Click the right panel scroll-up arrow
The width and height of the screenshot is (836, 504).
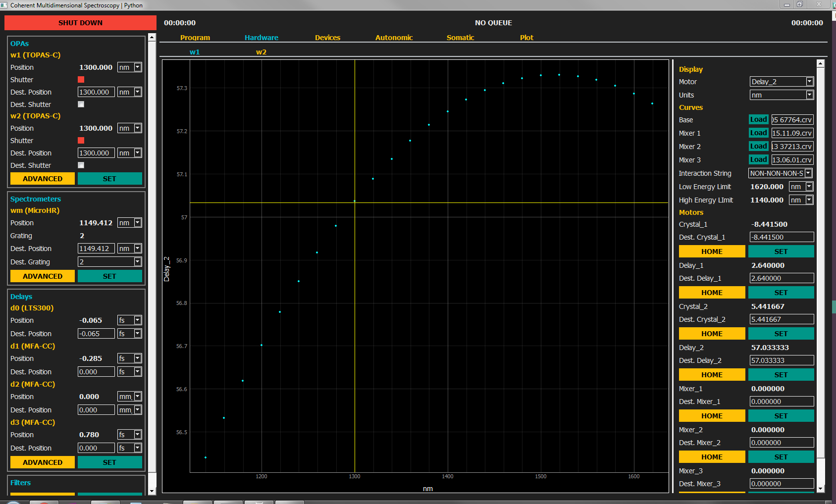click(821, 64)
